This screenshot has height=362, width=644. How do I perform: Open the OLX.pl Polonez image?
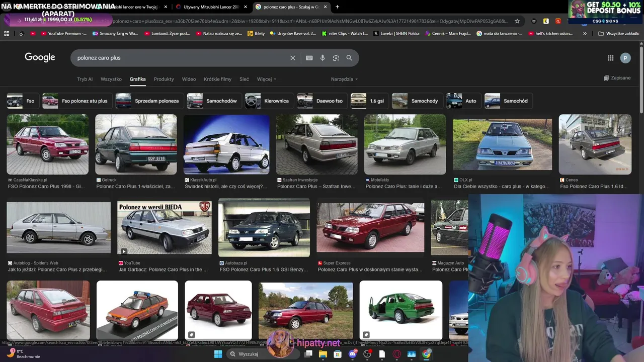click(x=502, y=145)
